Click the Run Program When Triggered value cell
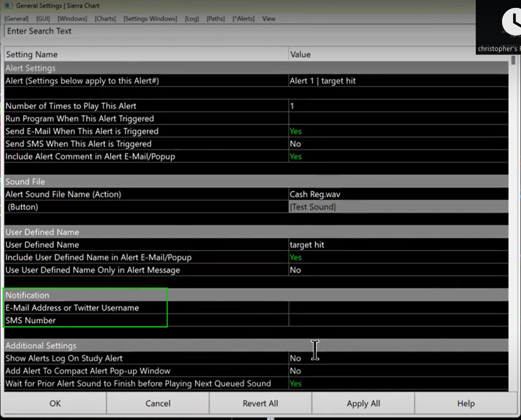The height and width of the screenshot is (420, 521). coord(399,119)
